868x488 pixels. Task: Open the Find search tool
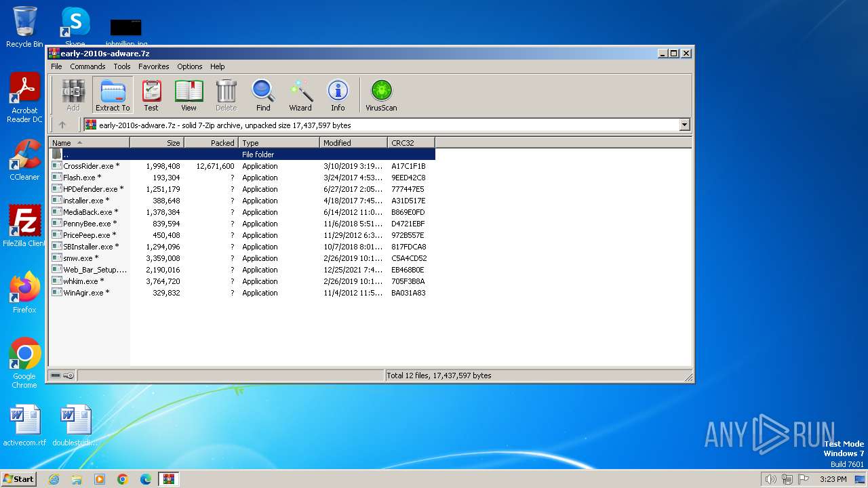point(263,95)
